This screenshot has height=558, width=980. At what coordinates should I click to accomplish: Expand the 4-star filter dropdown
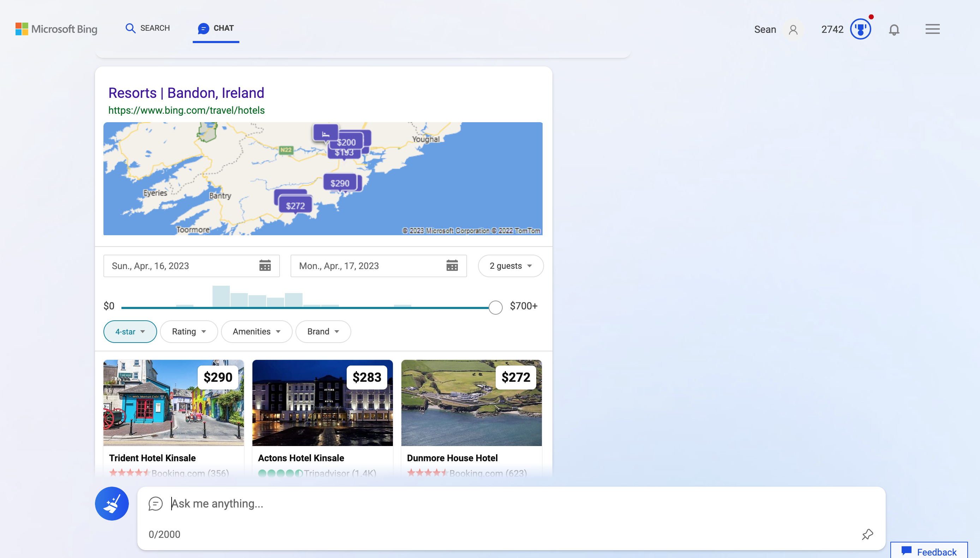pyautogui.click(x=130, y=332)
